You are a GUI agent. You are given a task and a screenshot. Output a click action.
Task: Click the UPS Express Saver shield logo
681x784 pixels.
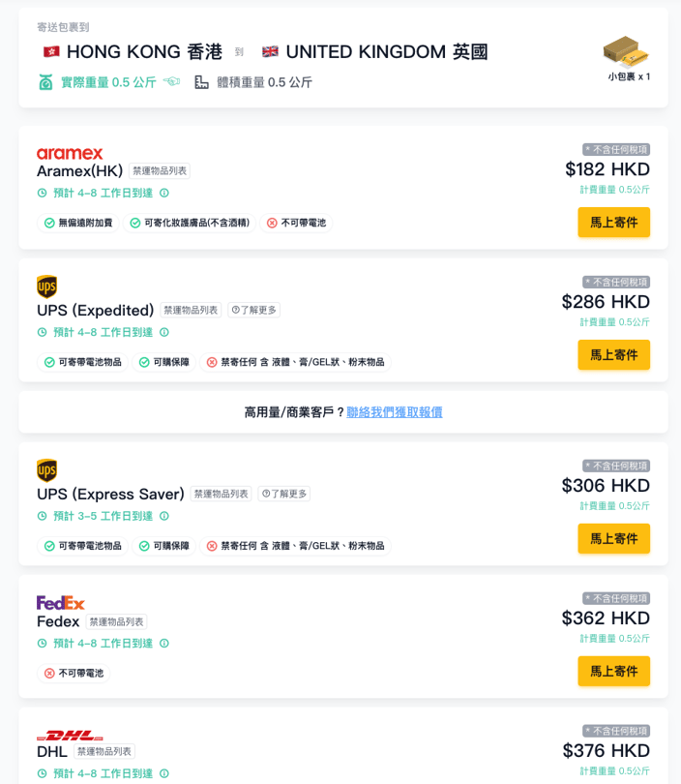(x=46, y=470)
